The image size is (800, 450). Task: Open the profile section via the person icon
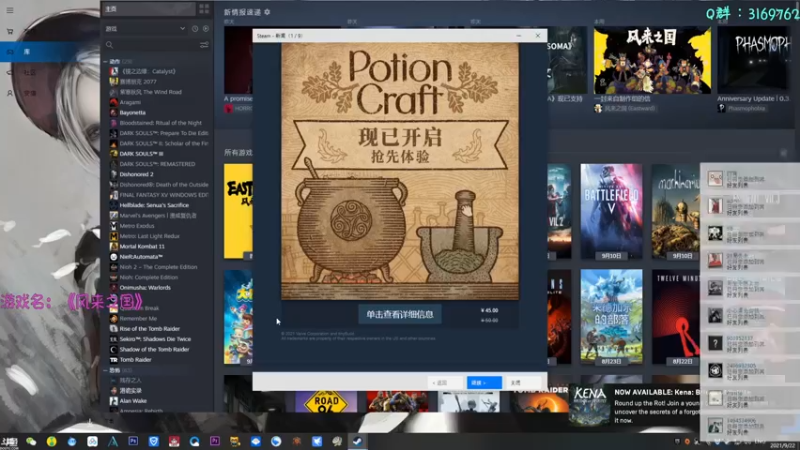10,93
